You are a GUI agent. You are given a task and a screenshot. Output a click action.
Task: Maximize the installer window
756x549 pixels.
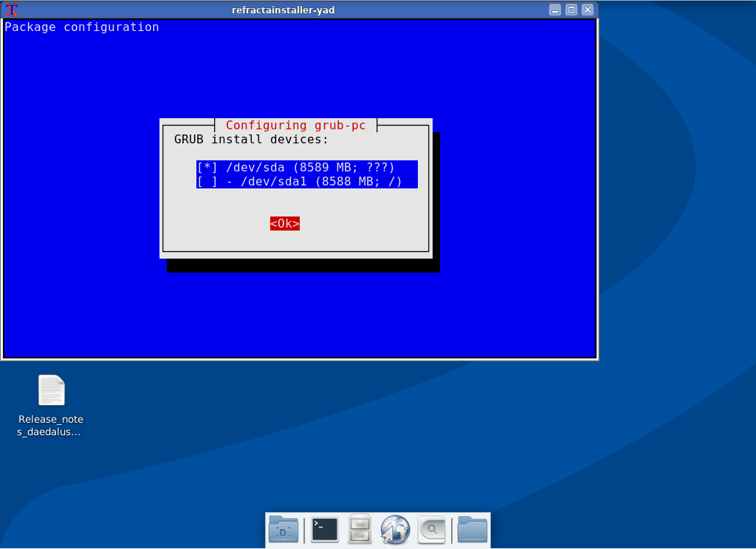pos(569,10)
